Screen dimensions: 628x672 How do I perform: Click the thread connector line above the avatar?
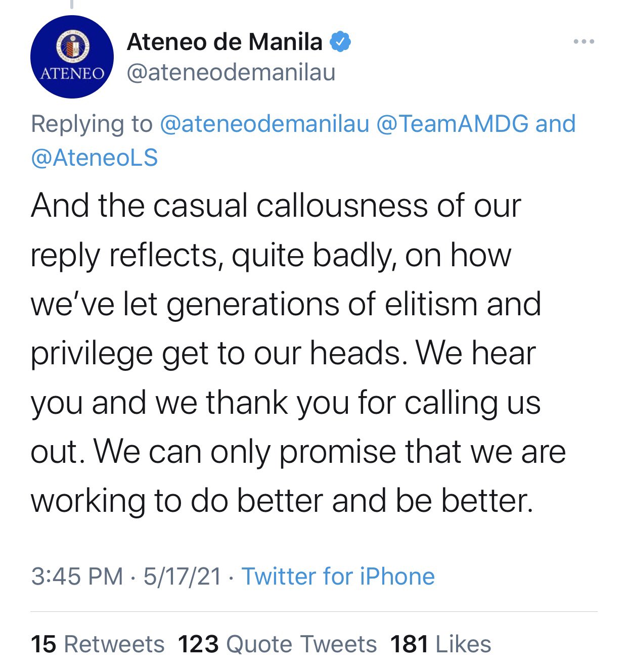(x=72, y=4)
